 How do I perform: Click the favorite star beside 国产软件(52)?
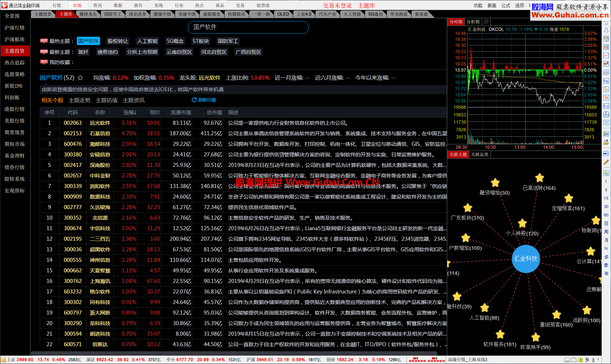click(80, 78)
